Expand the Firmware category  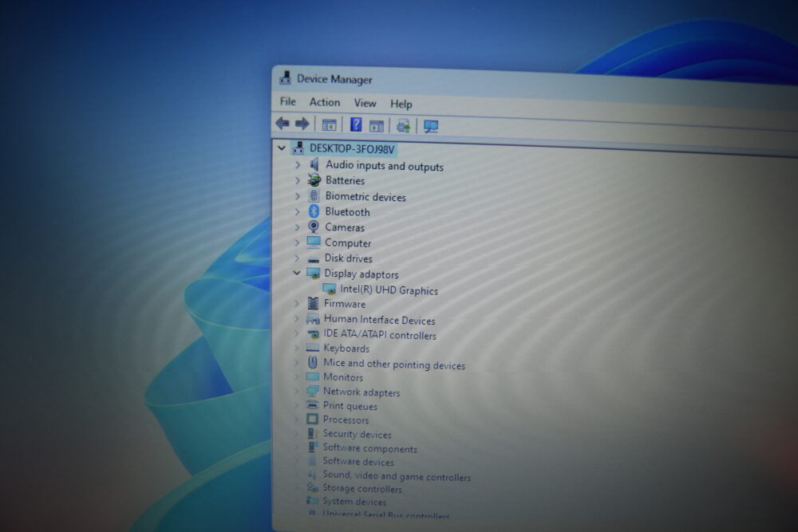pos(297,304)
